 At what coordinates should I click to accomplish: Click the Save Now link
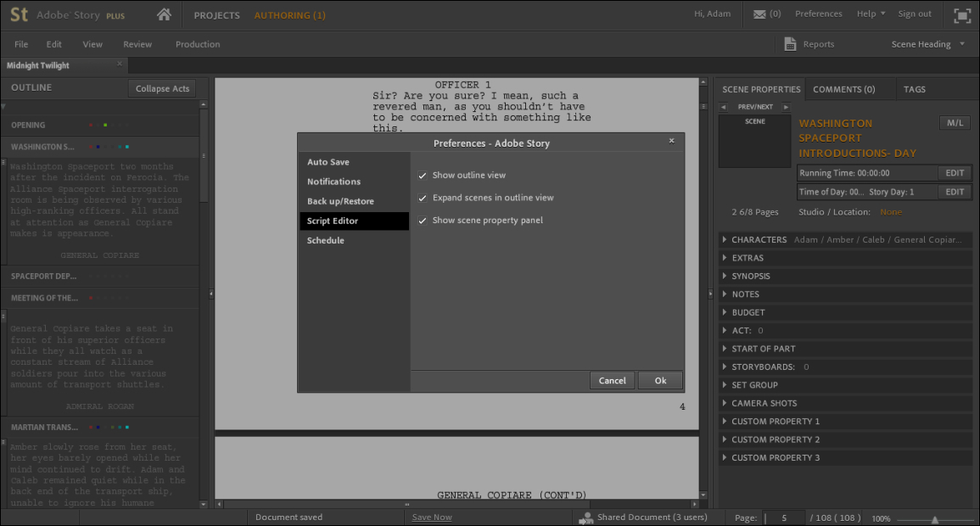point(432,518)
